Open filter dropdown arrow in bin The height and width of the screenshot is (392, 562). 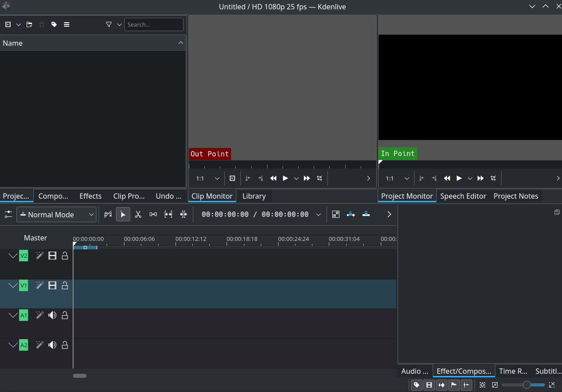120,24
